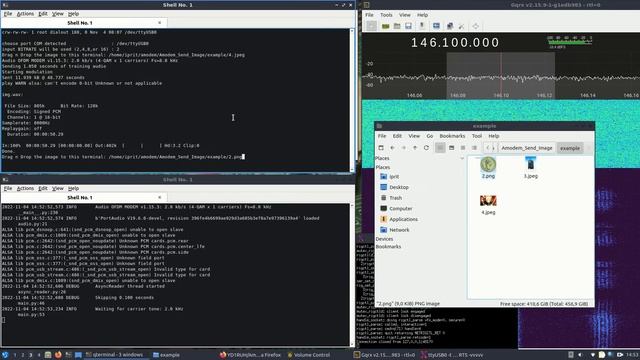Select 3.jpeg file thumbnail
The width and height of the screenshot is (640, 360).
pos(531,164)
